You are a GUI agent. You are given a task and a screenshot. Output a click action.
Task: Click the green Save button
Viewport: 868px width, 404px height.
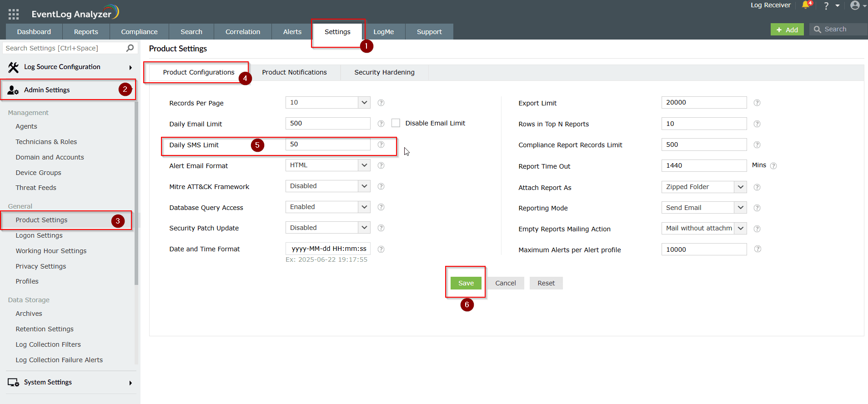tap(466, 283)
